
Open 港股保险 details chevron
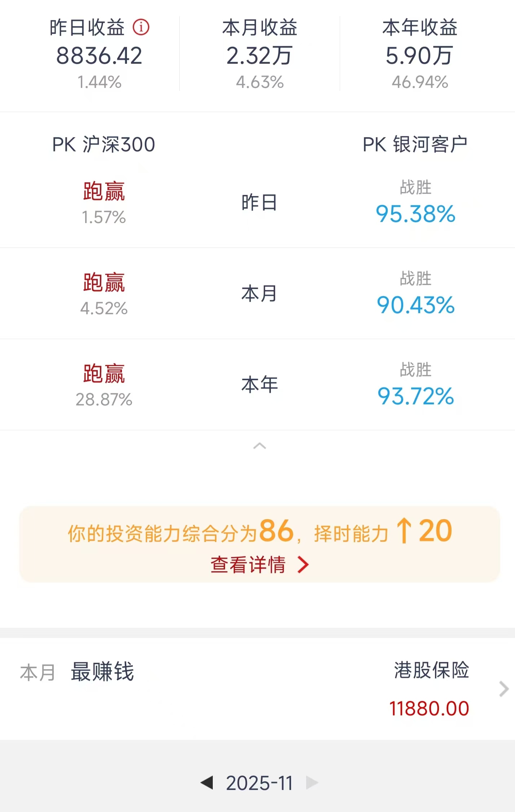click(504, 689)
